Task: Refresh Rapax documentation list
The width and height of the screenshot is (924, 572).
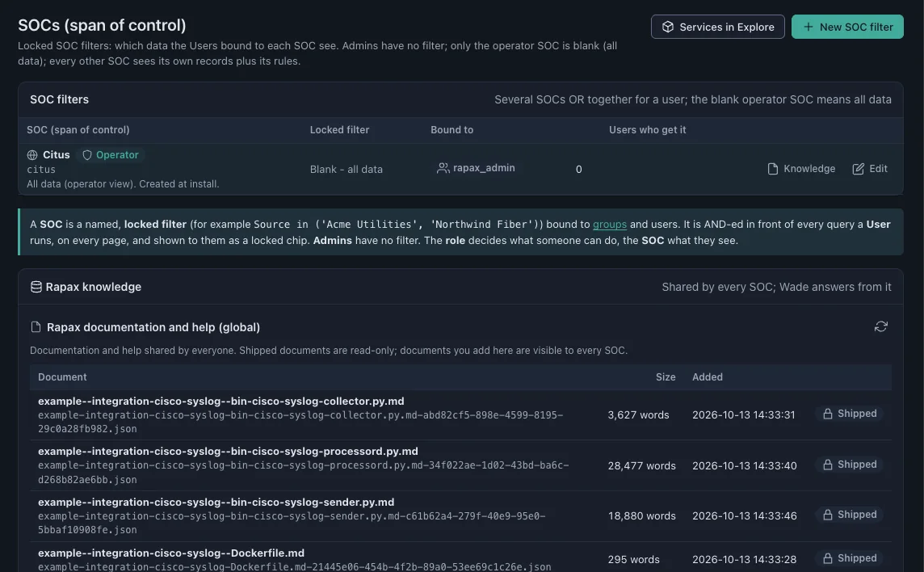Action: pos(880,326)
